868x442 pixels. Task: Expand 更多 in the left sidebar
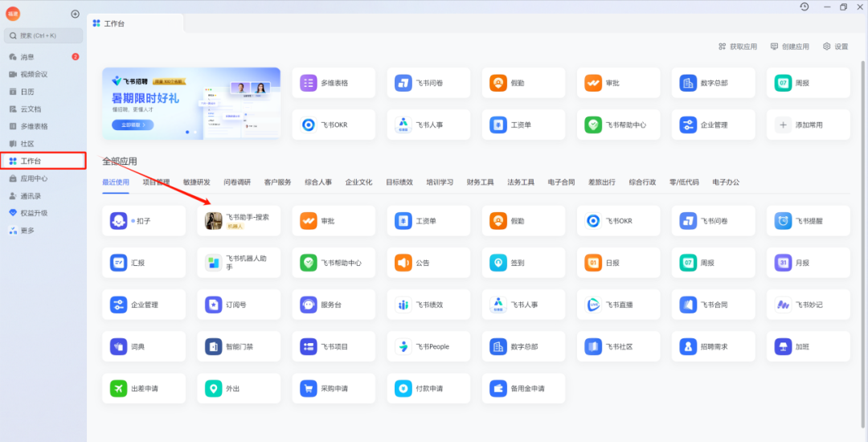tap(27, 231)
